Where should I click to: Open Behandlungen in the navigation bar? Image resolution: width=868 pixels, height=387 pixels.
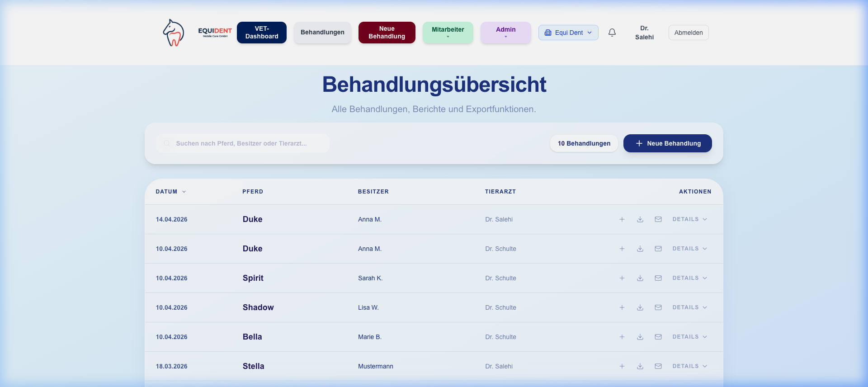point(322,33)
